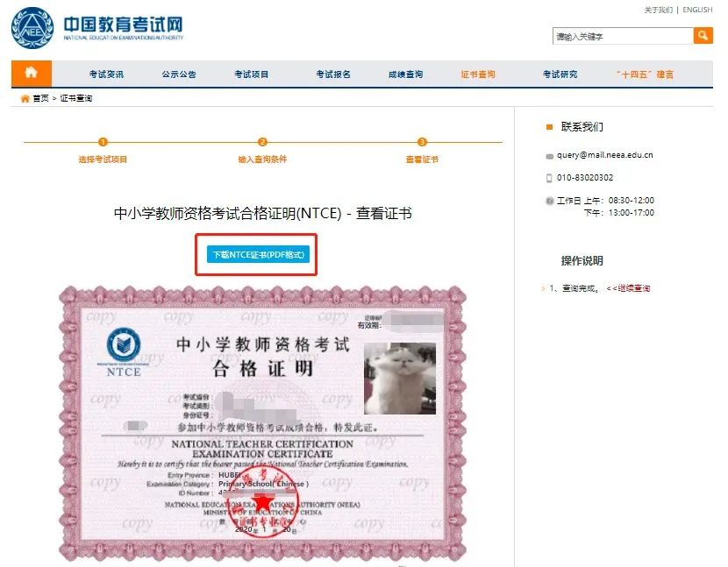Click the red official seal on certificate
The width and height of the screenshot is (728, 567).
click(x=263, y=502)
